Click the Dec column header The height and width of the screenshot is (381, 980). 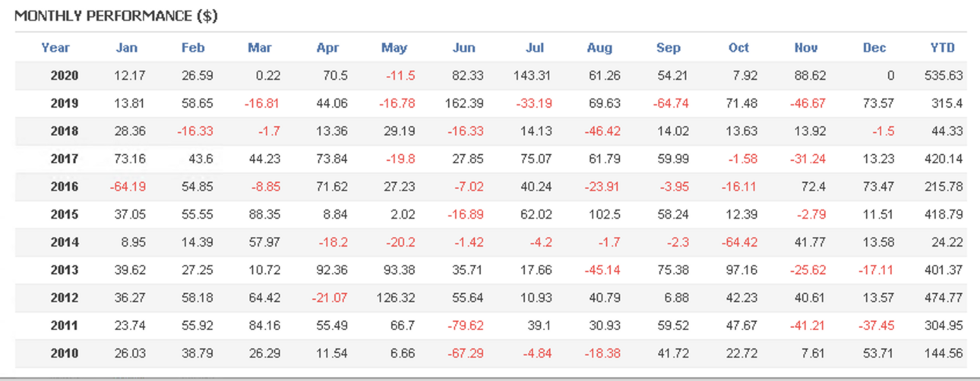point(874,48)
